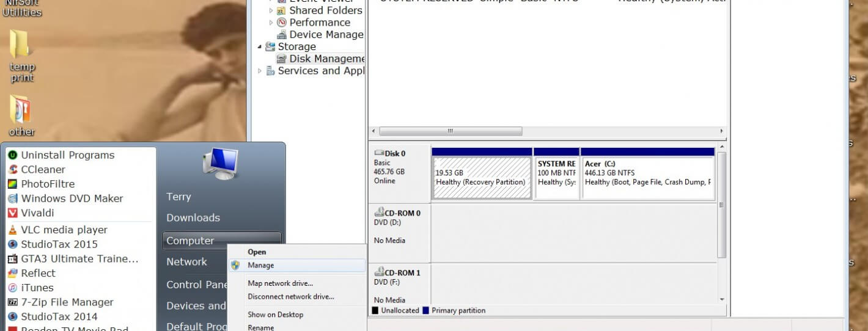The height and width of the screenshot is (331, 868).
Task: Open iTunes from Start menu
Action: tap(37, 288)
